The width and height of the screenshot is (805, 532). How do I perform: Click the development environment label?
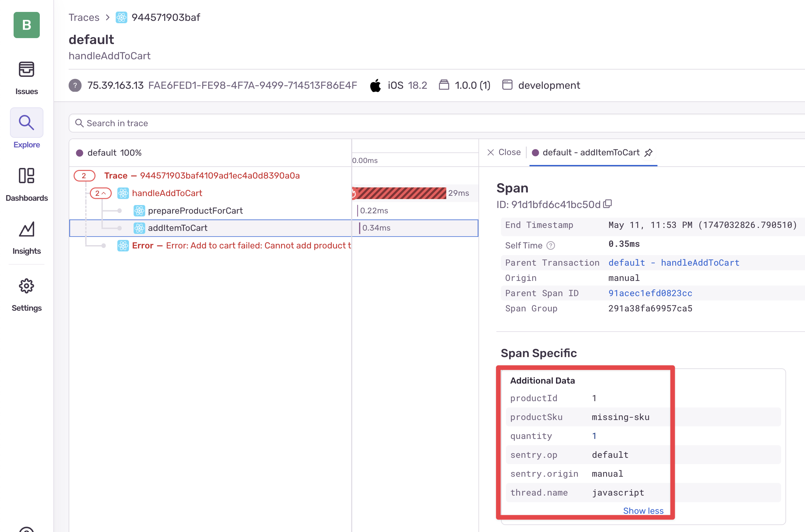549,85
